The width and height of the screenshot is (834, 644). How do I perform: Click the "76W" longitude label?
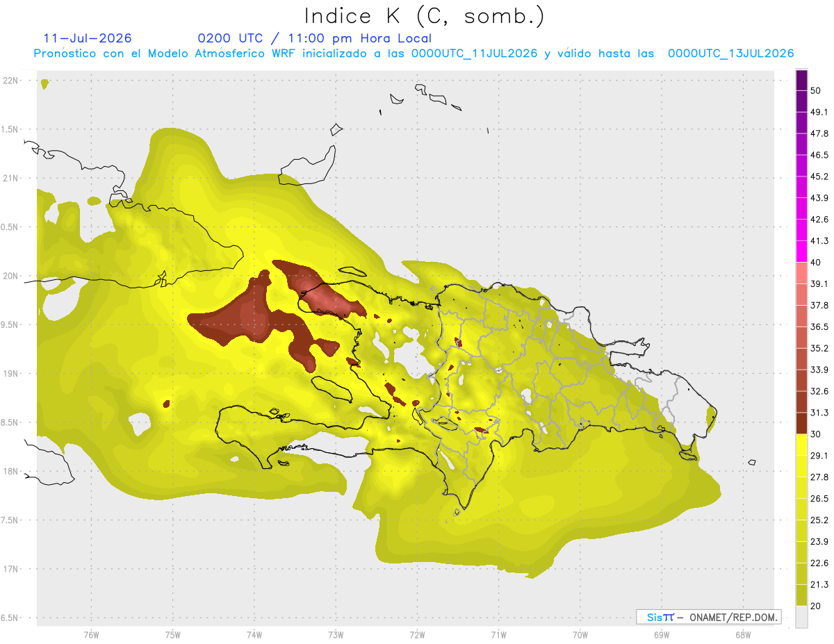91,634
